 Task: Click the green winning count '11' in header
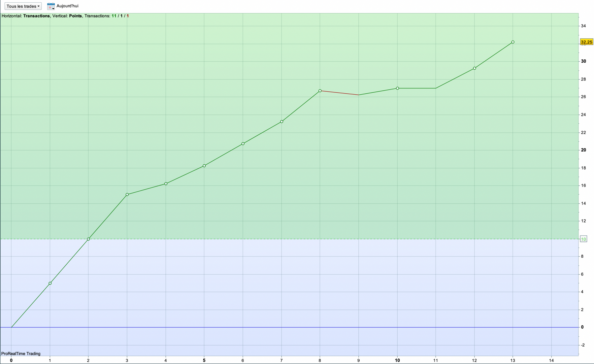(x=114, y=16)
